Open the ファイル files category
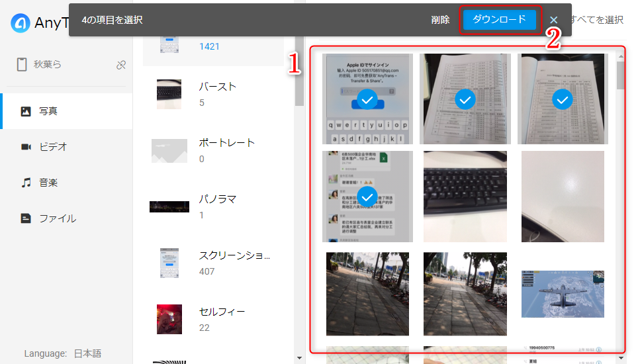Screen dimensions: 640x364 point(67,218)
